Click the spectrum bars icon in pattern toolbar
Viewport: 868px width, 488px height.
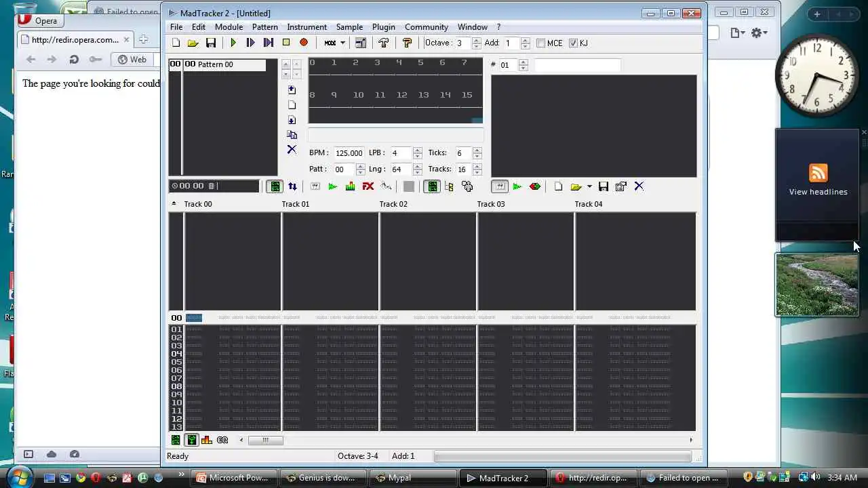click(x=350, y=186)
